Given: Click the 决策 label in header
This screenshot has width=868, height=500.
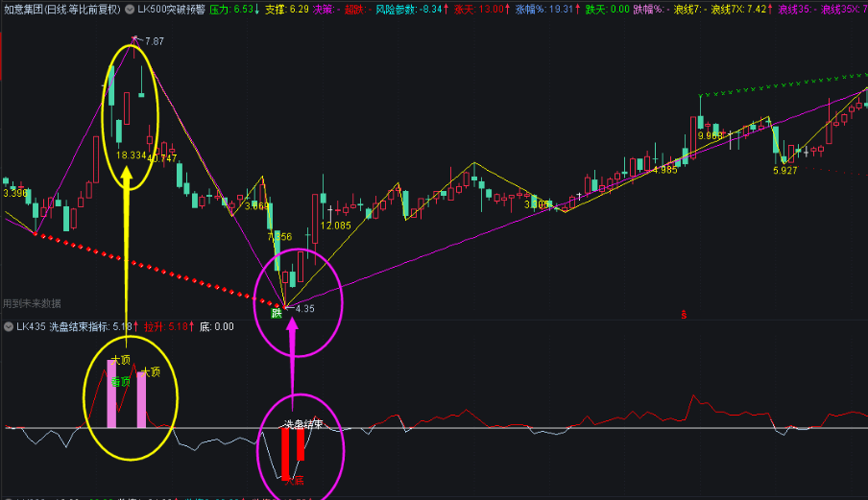Looking at the screenshot, I should [x=324, y=10].
